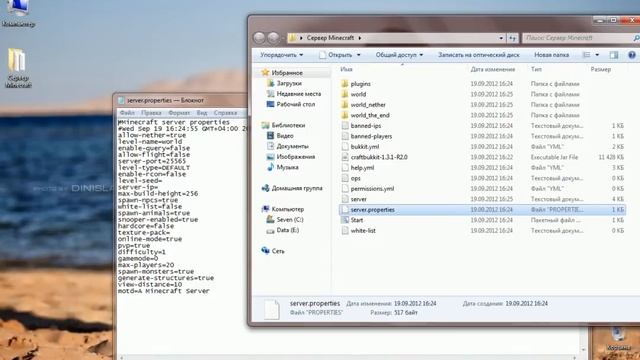Open the Файл menu in Notepad
Image resolution: width=640 pixels, height=360 pixels.
(x=127, y=113)
